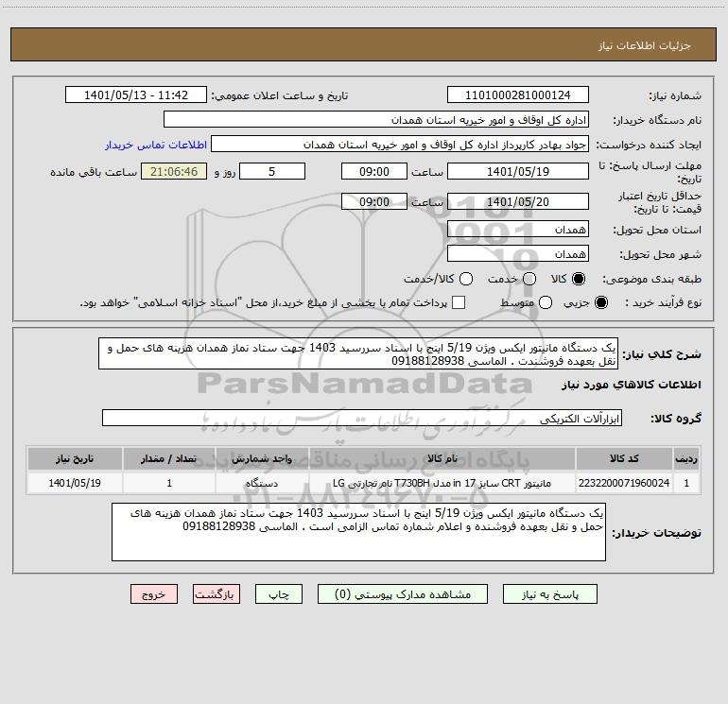Open مشاهده مدارک پیوستی (0) button
The height and width of the screenshot is (704, 728).
(x=403, y=594)
